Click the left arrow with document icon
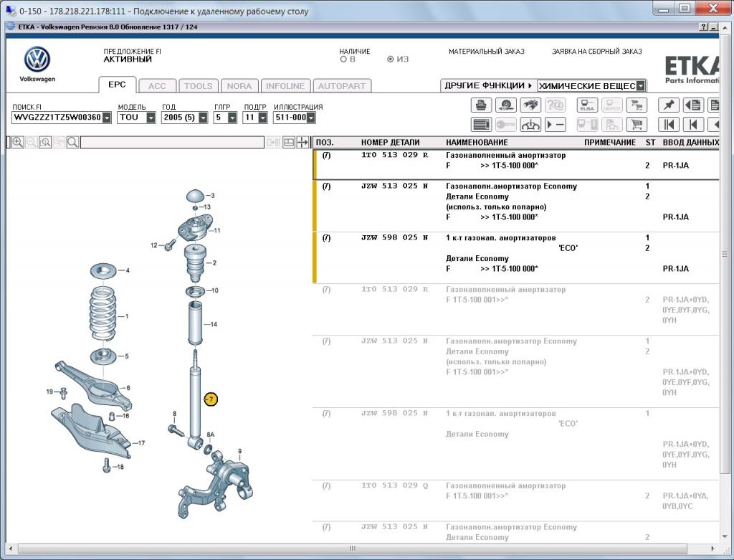Screen dimensions: 734x560 tap(693, 105)
